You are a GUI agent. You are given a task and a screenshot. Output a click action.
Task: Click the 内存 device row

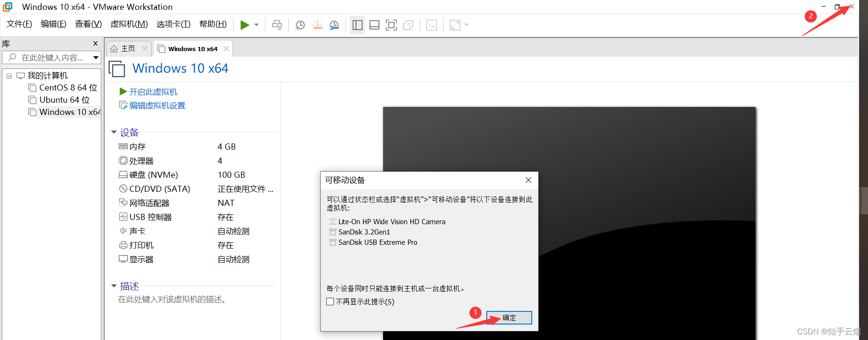pyautogui.click(x=196, y=147)
